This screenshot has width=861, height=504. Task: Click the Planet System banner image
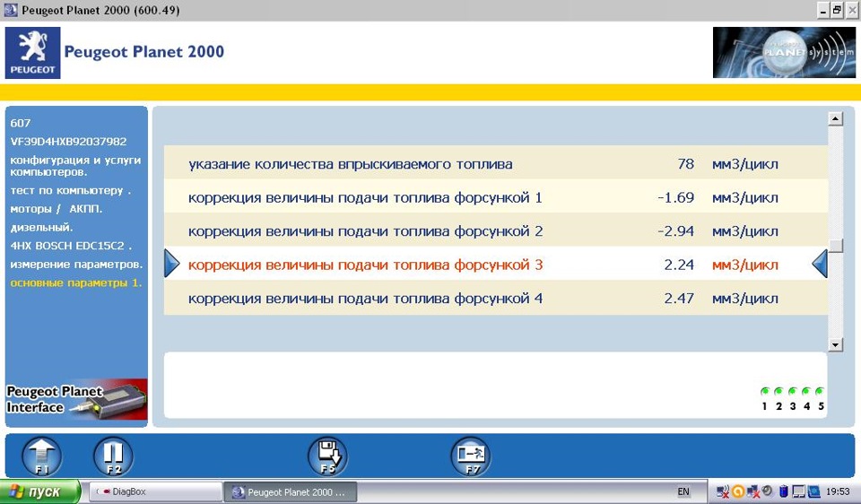784,52
